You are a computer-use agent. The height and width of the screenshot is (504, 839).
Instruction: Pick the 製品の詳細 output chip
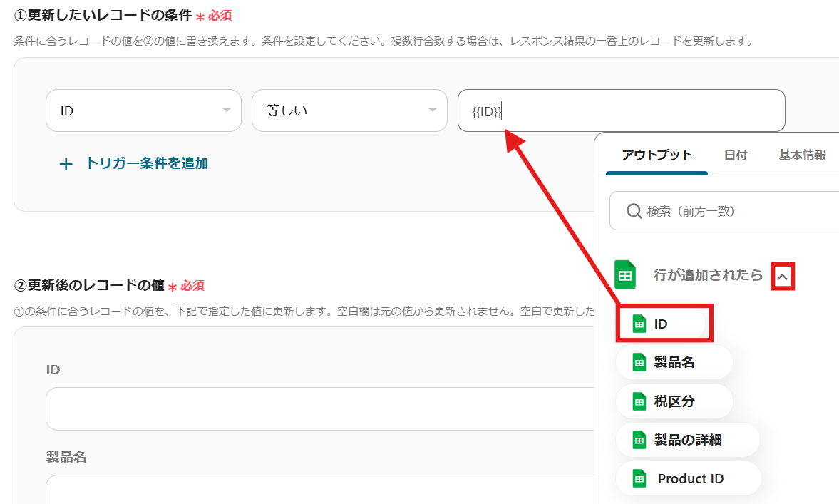point(687,440)
